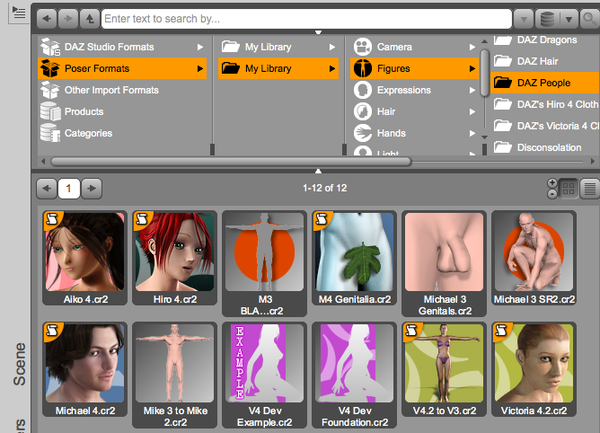Select the Expressions category
Viewport: 600px width, 433px height.
tap(414, 90)
